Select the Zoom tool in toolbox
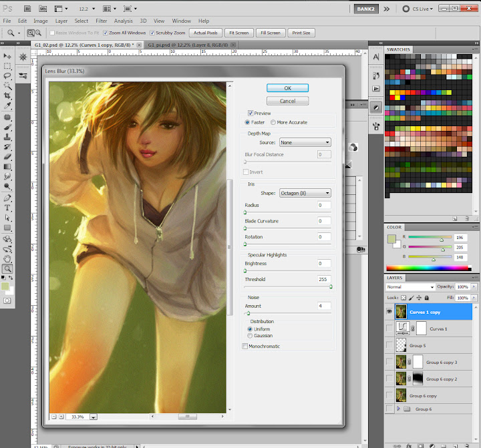 coord(7,269)
